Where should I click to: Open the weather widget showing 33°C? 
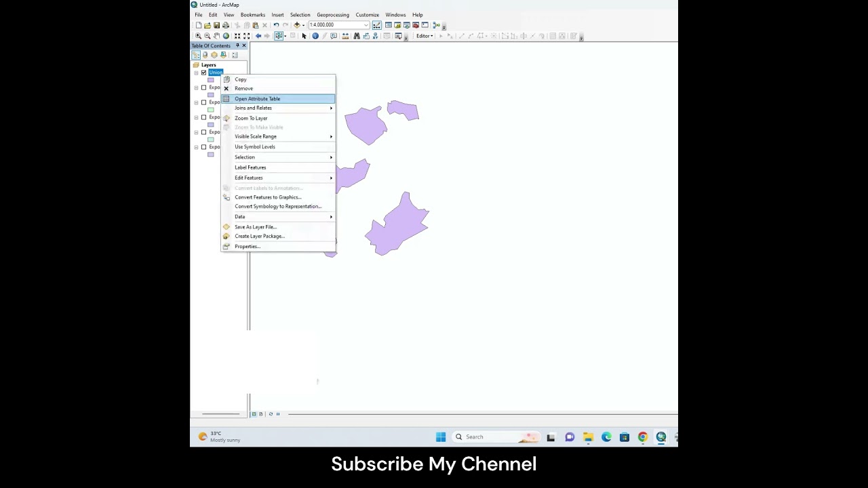(219, 437)
